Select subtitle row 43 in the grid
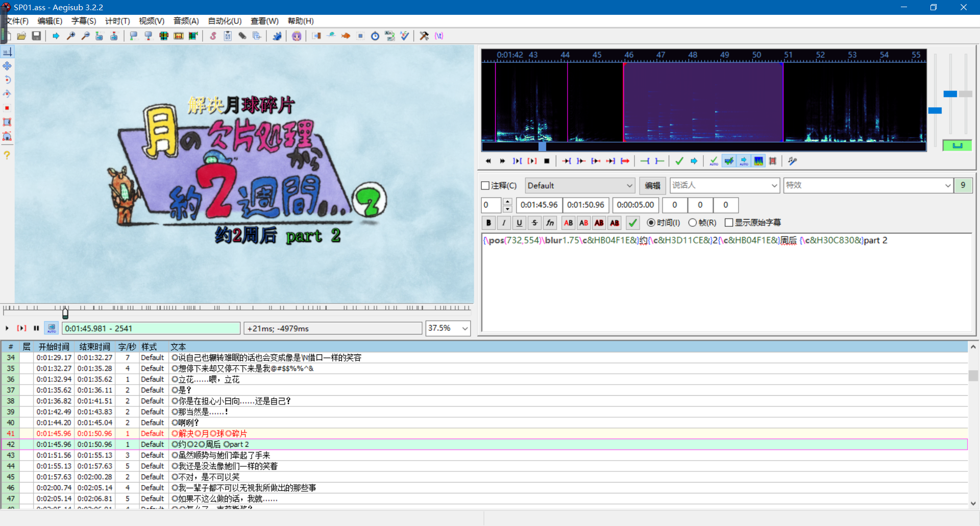Image resolution: width=980 pixels, height=526 pixels. point(484,455)
